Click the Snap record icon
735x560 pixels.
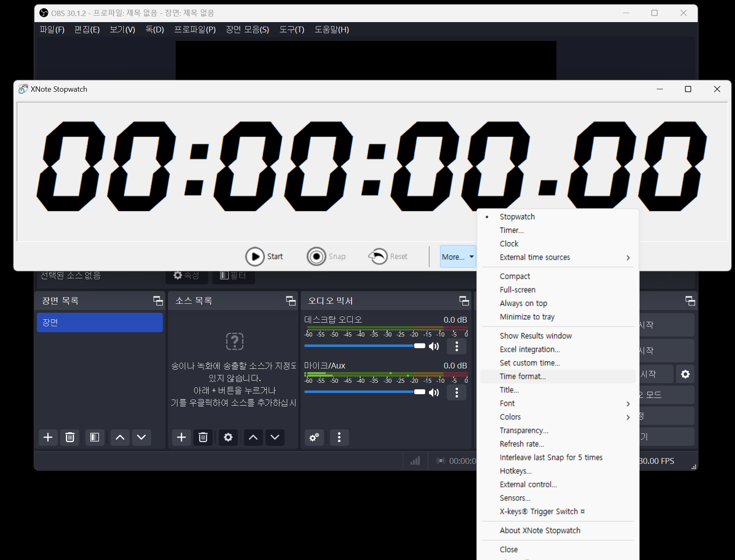pos(316,257)
